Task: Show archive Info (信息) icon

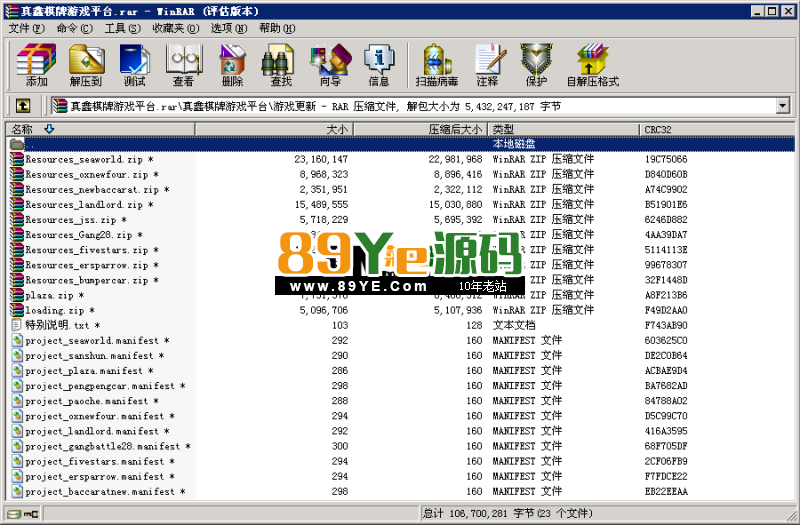Action: click(x=379, y=65)
